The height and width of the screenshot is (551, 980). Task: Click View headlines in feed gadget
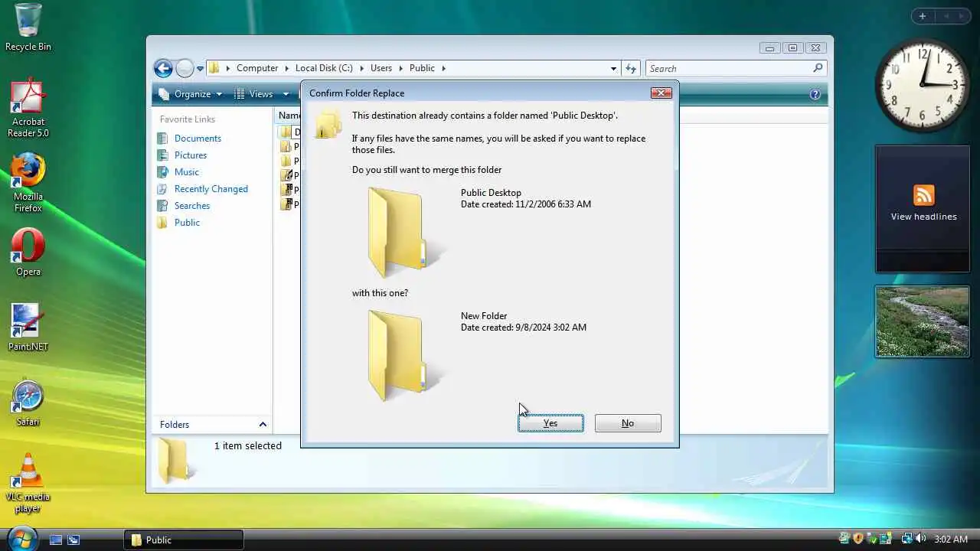pyautogui.click(x=923, y=217)
